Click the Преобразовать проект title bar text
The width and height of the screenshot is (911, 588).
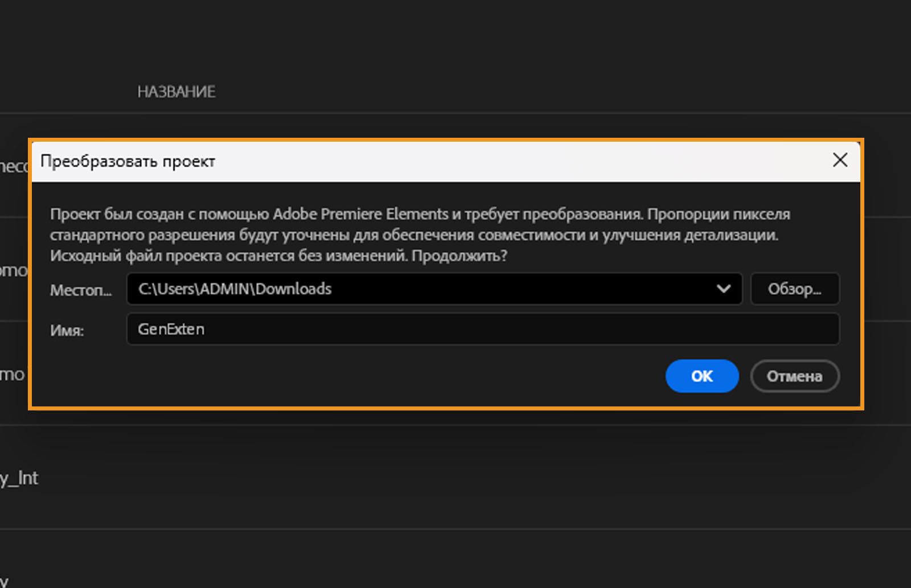click(128, 162)
